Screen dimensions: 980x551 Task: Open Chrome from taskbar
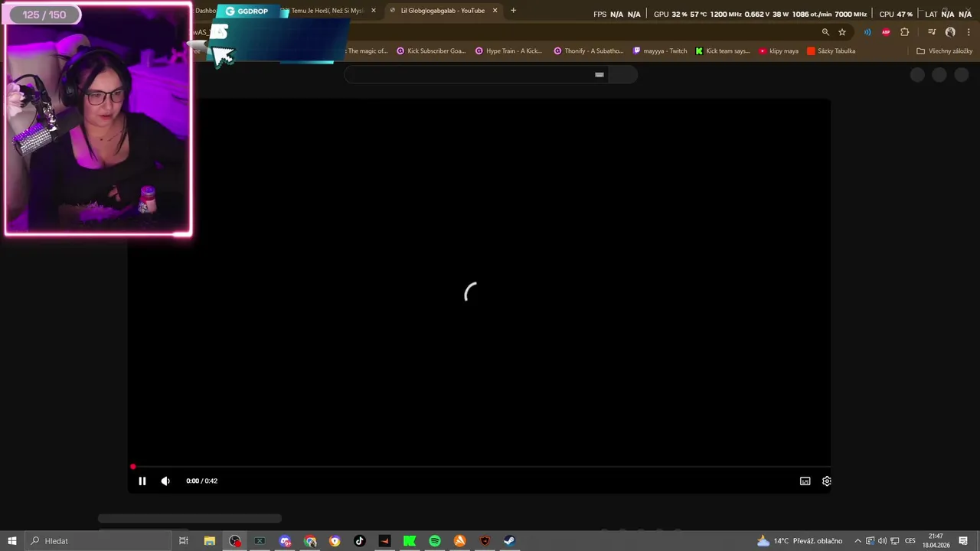[x=310, y=540]
